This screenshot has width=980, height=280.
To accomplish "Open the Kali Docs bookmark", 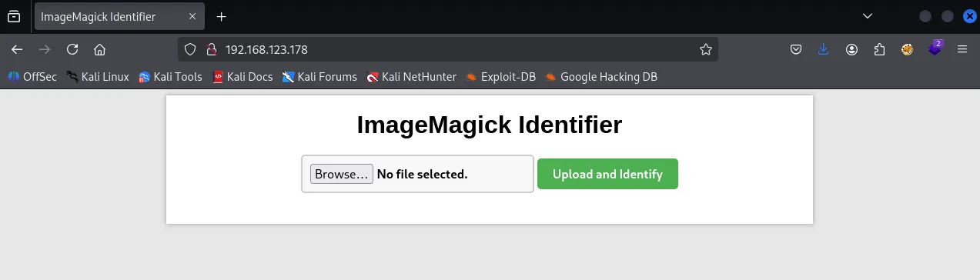I will tap(242, 76).
